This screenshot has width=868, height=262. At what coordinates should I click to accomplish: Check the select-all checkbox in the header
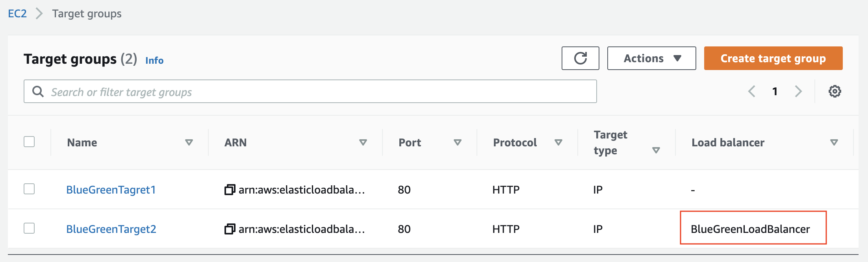[29, 142]
